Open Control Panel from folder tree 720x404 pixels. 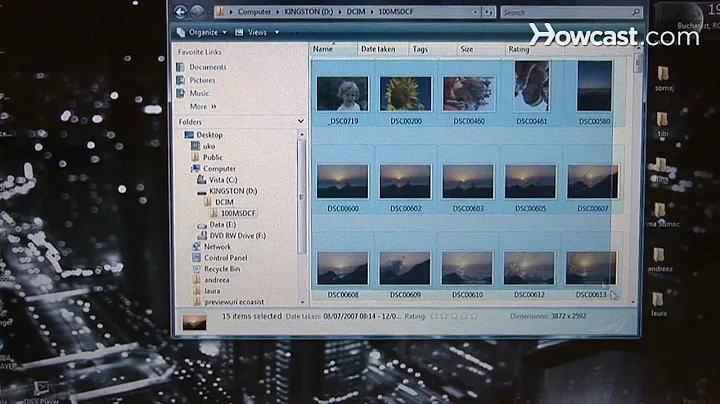225,258
